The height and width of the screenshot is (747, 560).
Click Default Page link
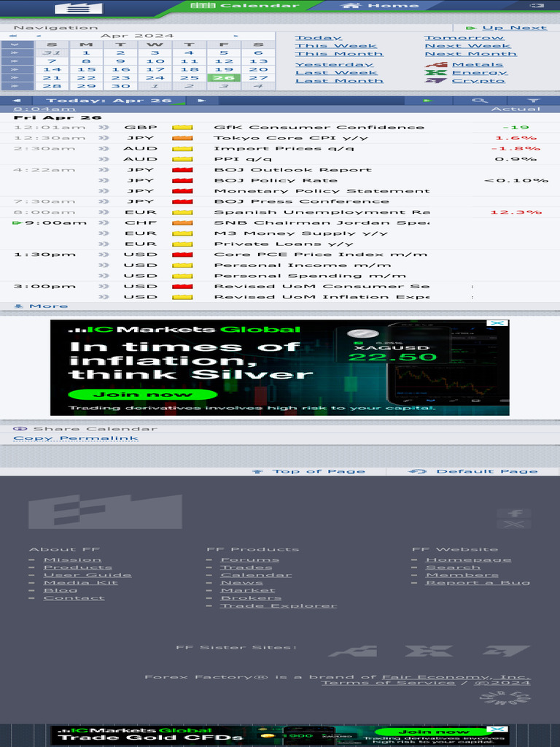point(472,471)
